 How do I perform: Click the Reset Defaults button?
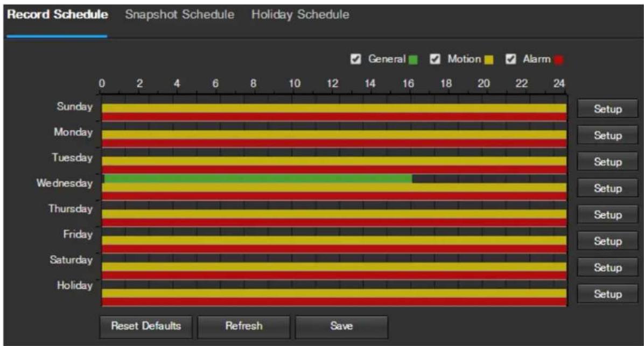[x=146, y=326]
